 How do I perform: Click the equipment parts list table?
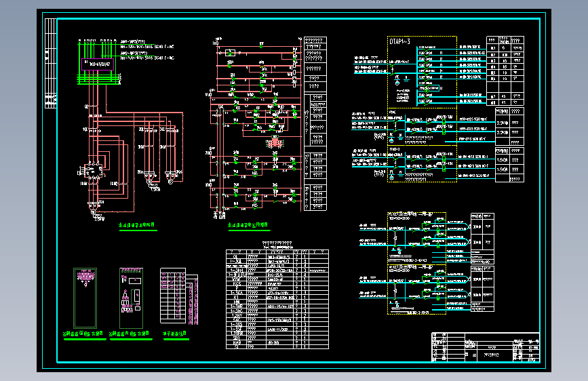[277, 299]
